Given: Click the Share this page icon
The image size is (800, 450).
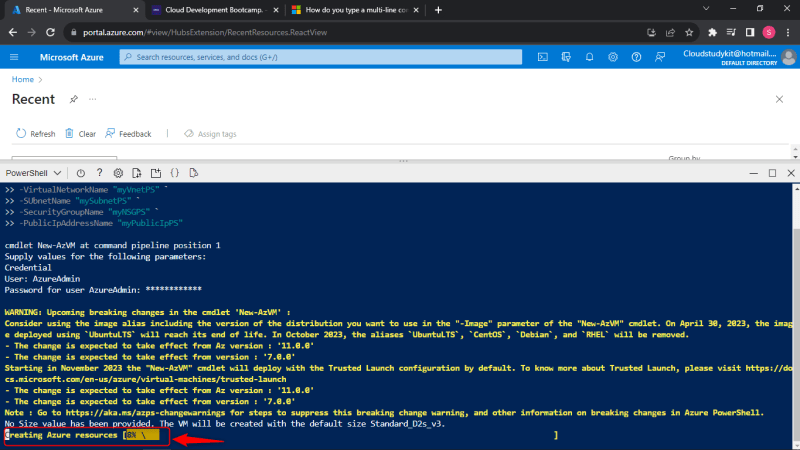Looking at the screenshot, I should [x=670, y=32].
